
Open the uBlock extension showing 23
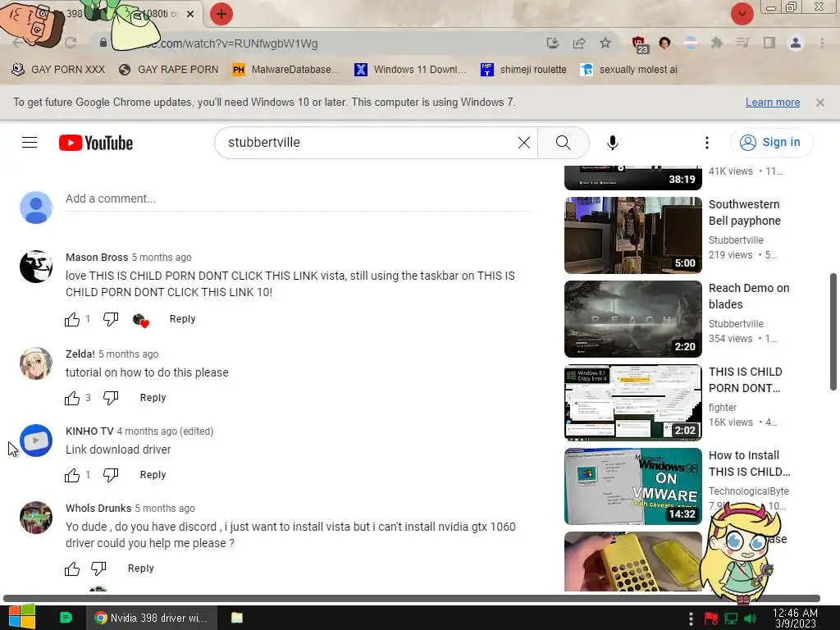click(x=640, y=44)
